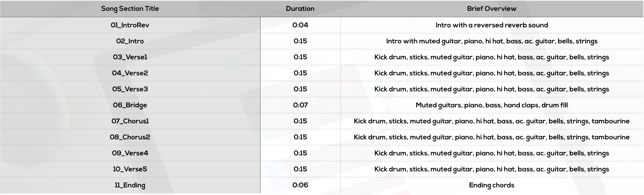Click the 10_Verse5 section cell
644x195 pixels.
pos(130,169)
